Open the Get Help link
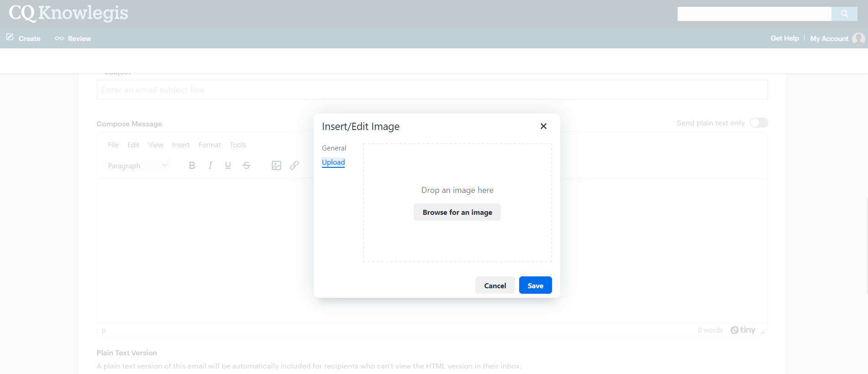Screen dimensions: 868x374 pos(784,38)
